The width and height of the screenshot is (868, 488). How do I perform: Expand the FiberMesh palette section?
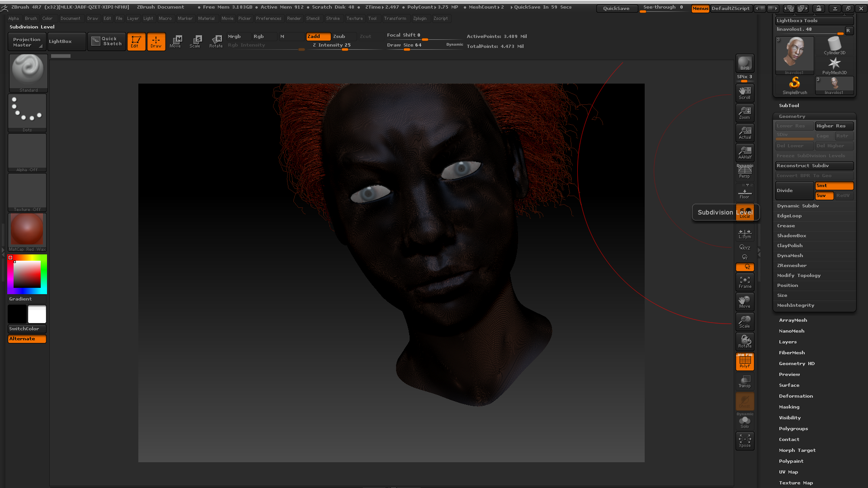(x=792, y=353)
